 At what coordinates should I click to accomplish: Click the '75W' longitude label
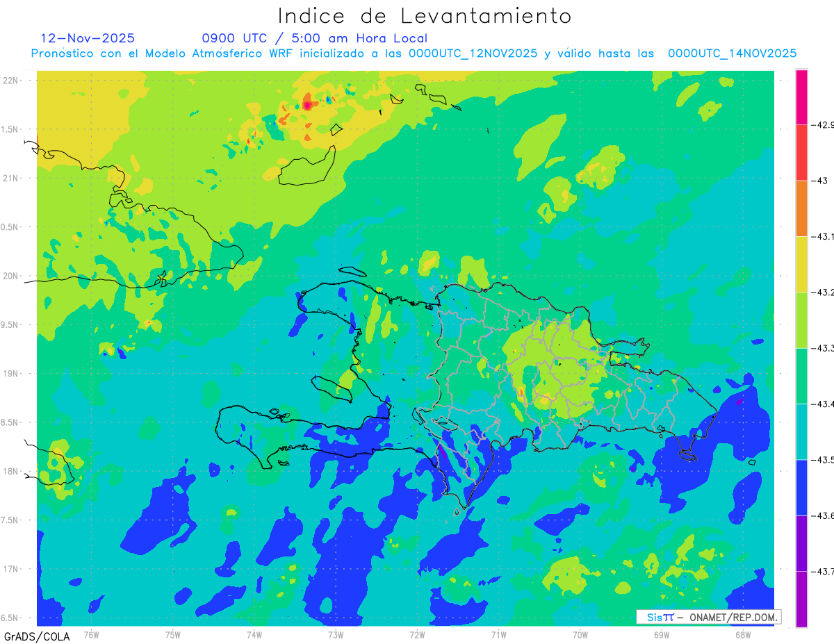pos(172,634)
